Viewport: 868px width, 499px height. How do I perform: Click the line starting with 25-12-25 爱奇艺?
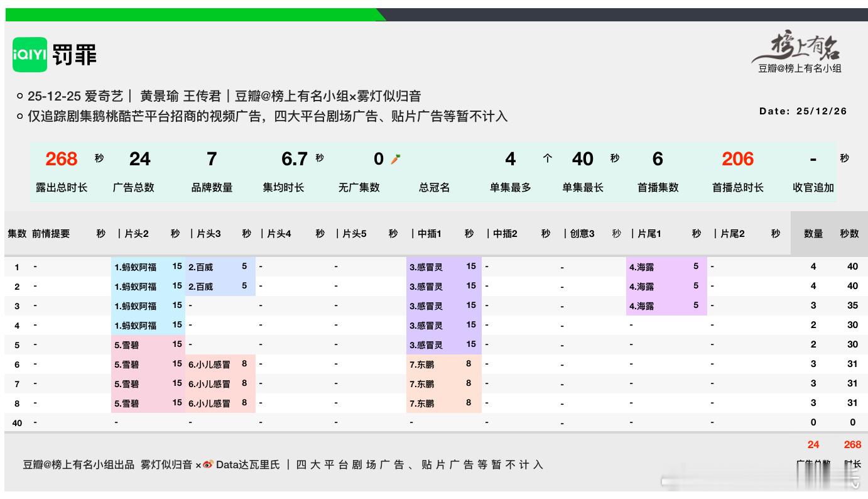[x=225, y=96]
